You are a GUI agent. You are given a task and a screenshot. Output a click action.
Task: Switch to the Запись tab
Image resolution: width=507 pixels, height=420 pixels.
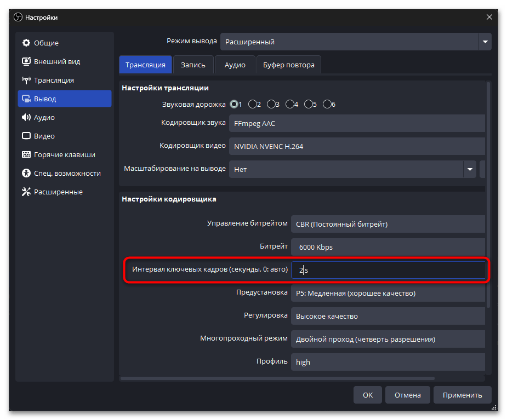(x=193, y=65)
